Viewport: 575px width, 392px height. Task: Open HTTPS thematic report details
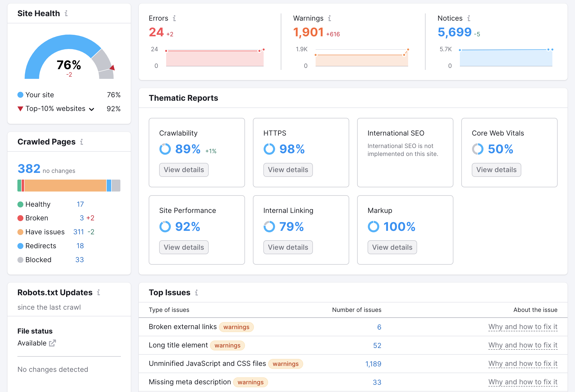click(x=288, y=170)
